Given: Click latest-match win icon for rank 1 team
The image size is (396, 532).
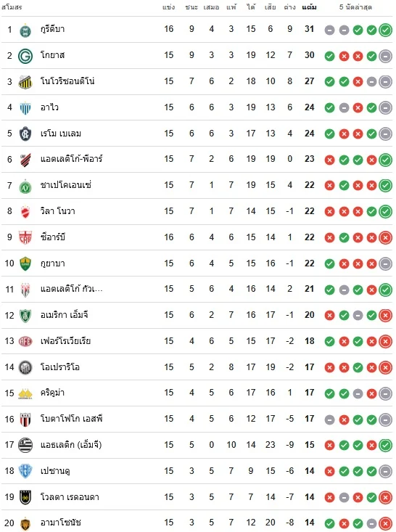Looking at the screenshot, I should (386, 30).
